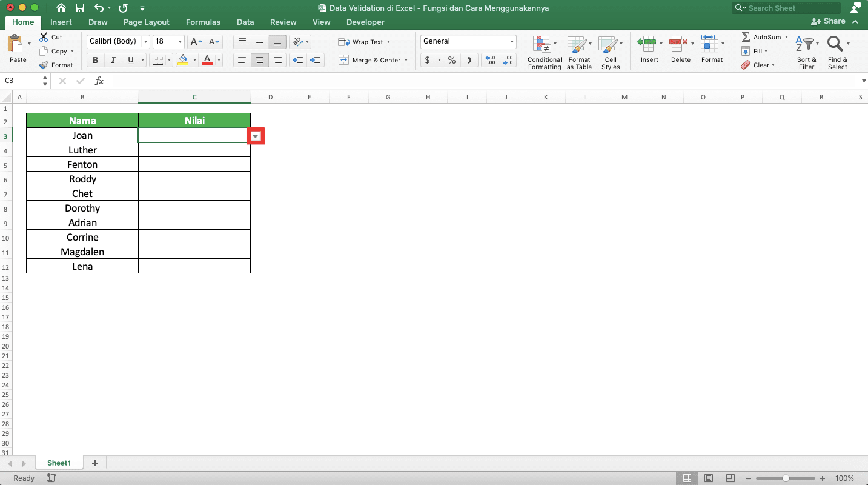Click the Home icon in title bar
Viewport: 868px width, 485px height.
61,8
